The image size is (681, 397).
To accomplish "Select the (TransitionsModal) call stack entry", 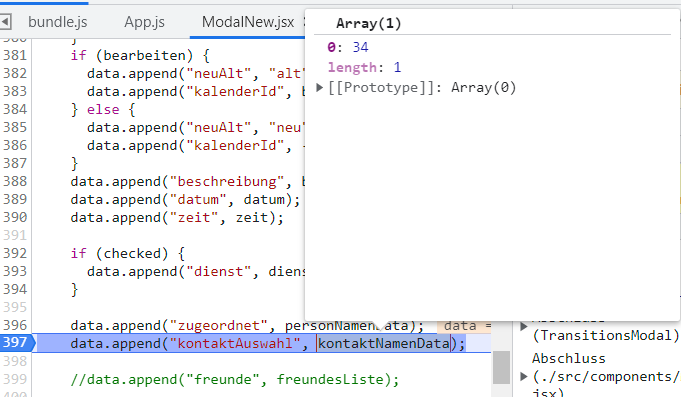I will pos(605,335).
